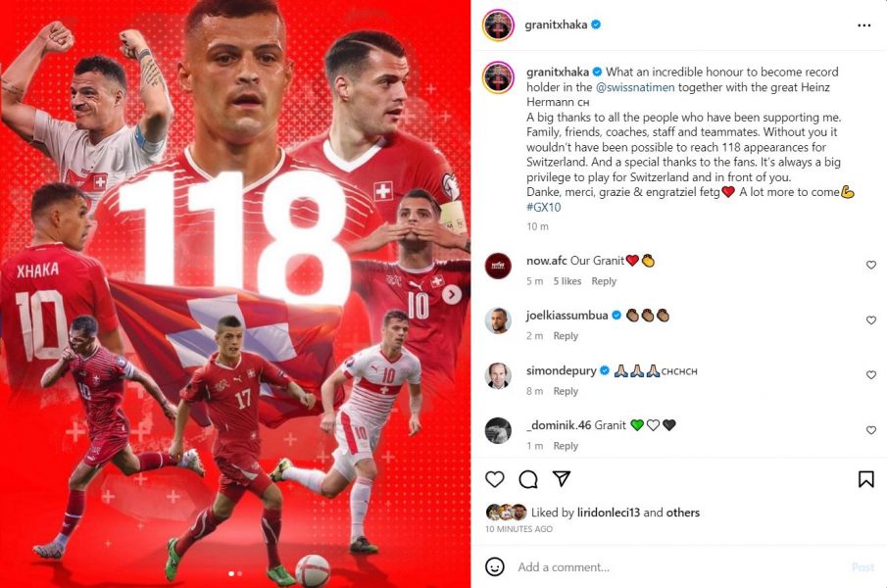Image resolution: width=887 pixels, height=588 pixels.
Task: Open the #GX10 hashtag
Action: tap(544, 207)
